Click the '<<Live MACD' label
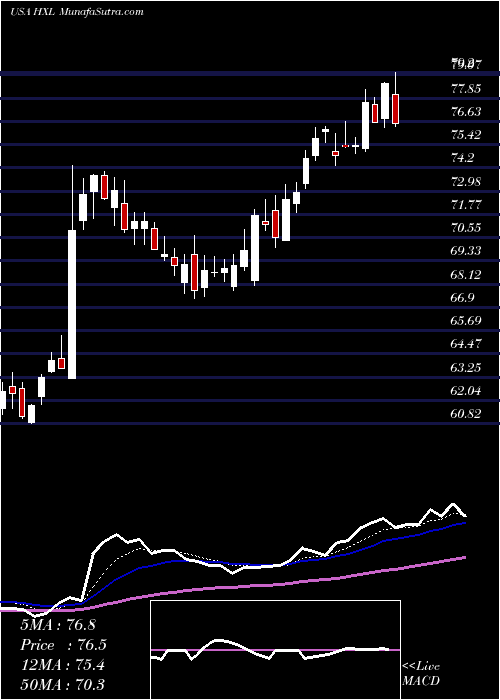The height and width of the screenshot is (700, 500). point(421,673)
